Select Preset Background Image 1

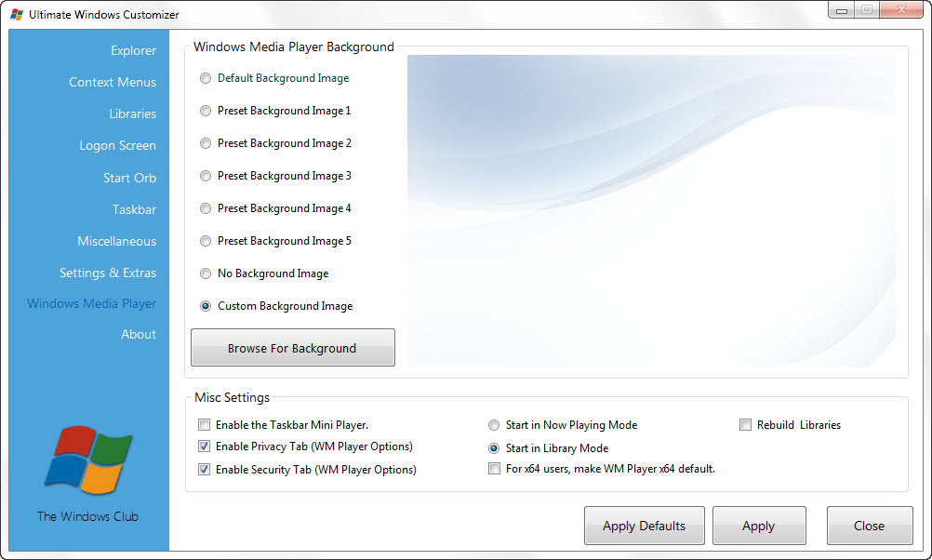[x=205, y=111]
